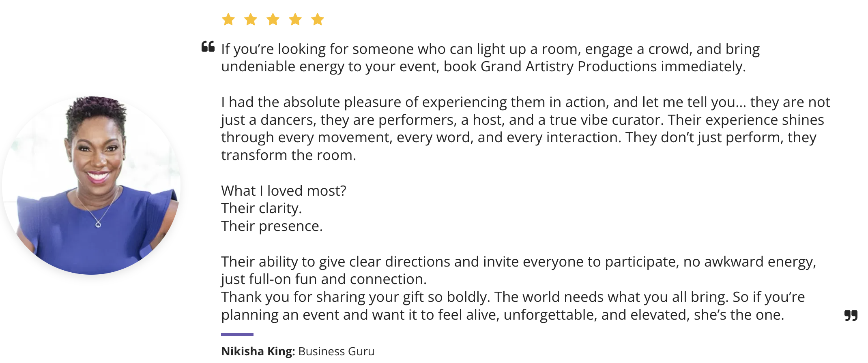
Task: Click the first gold rating star
Action: point(228,19)
